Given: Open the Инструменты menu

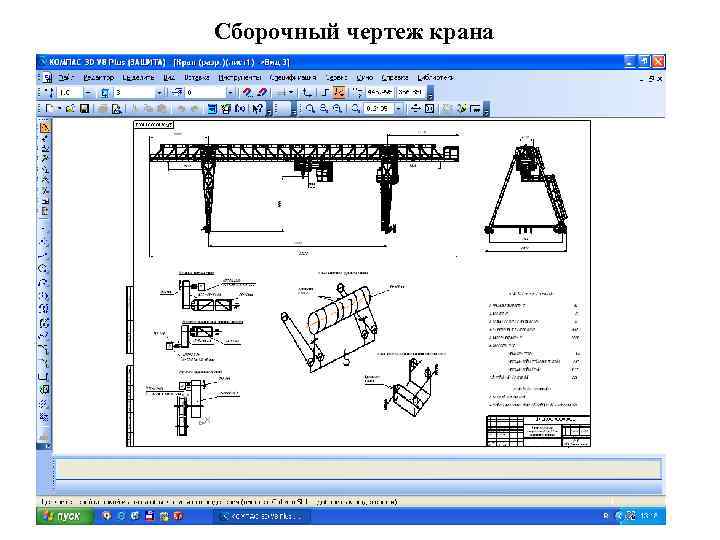Looking at the screenshot, I should point(240,78).
